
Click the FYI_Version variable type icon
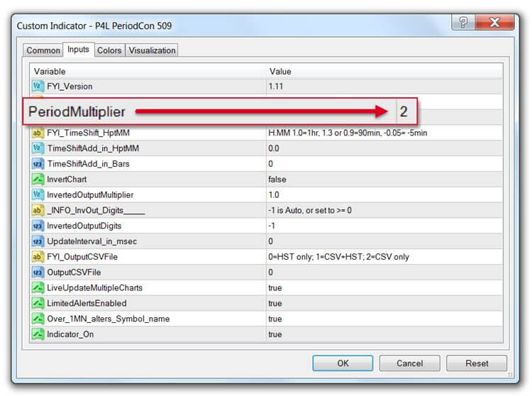tap(38, 87)
